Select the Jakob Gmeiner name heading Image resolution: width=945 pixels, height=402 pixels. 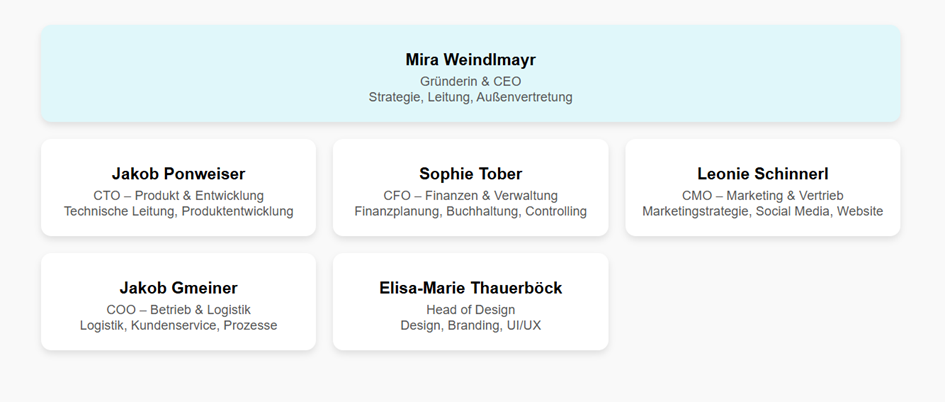[178, 288]
